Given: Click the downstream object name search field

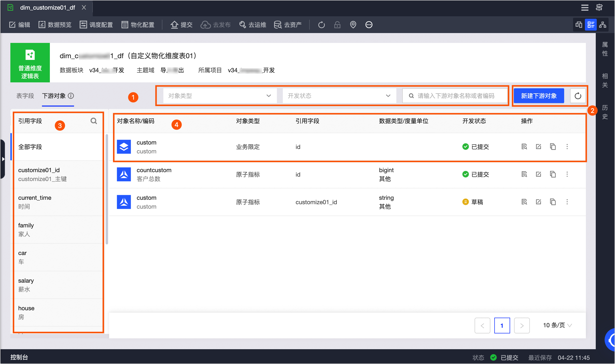Looking at the screenshot, I should click(x=455, y=96).
